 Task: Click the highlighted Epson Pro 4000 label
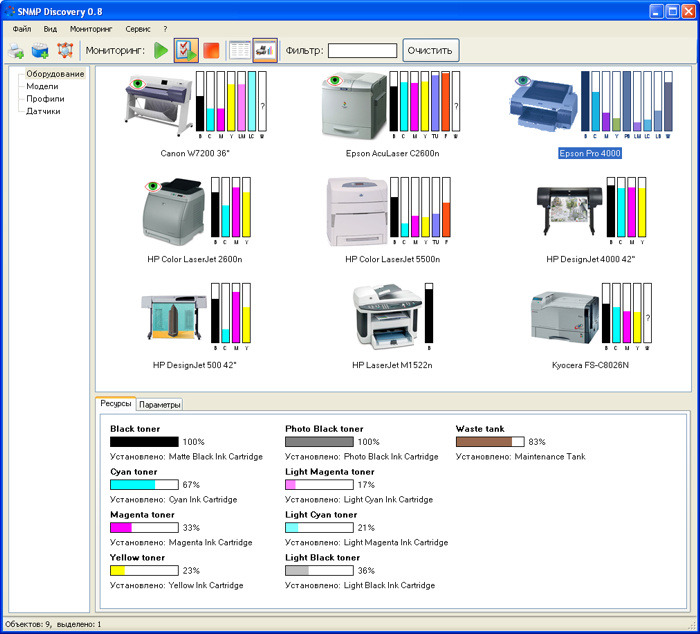[x=590, y=153]
